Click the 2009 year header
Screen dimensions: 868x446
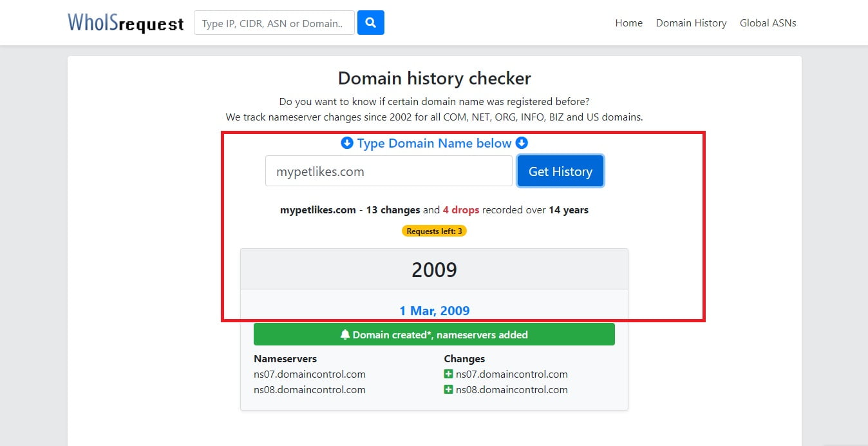click(434, 269)
